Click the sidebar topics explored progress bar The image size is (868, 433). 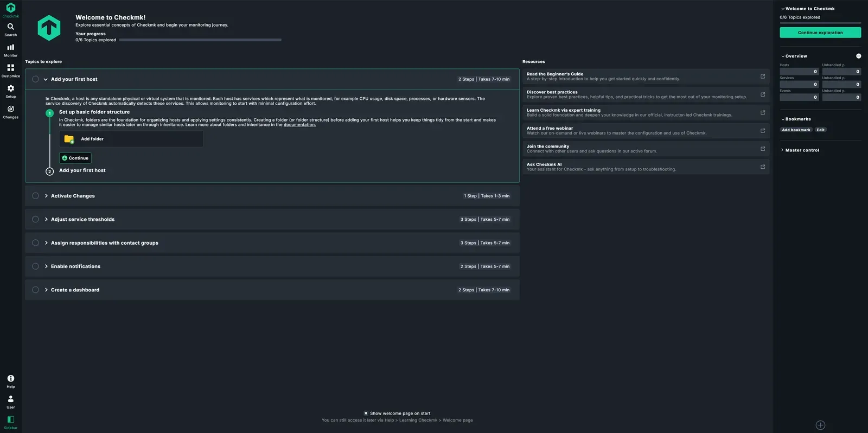point(820,23)
